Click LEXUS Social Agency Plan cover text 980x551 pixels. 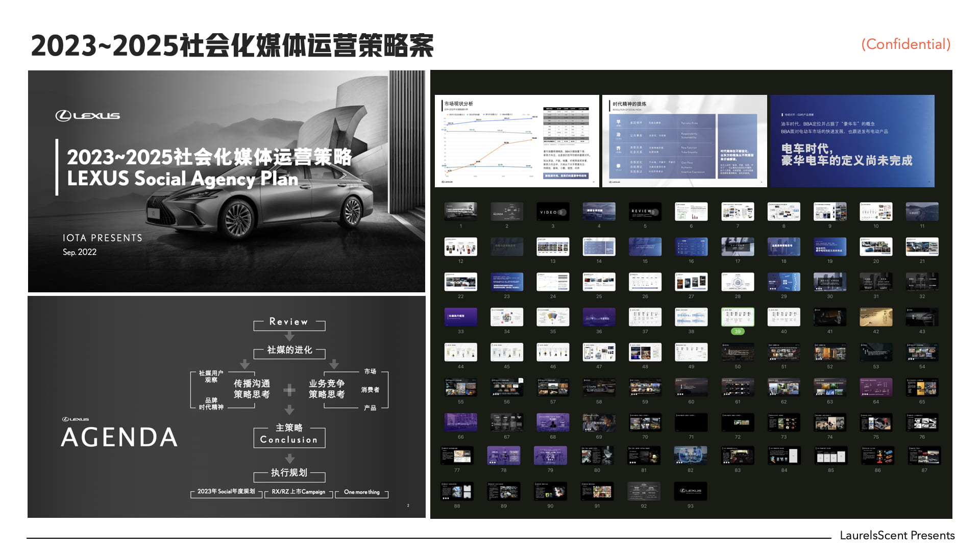point(183,179)
